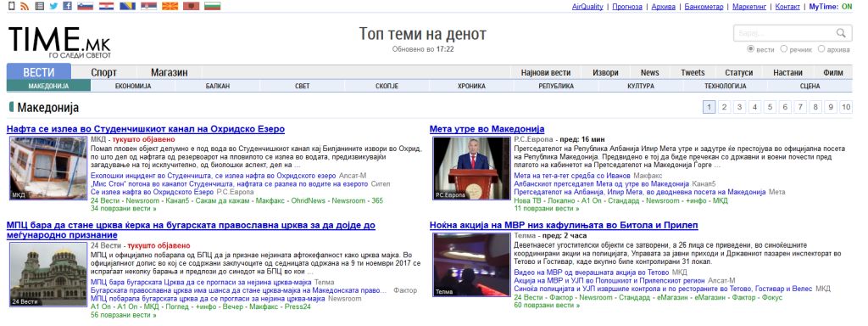
Task: Go to pagination page 10
Action: pyautogui.click(x=846, y=107)
